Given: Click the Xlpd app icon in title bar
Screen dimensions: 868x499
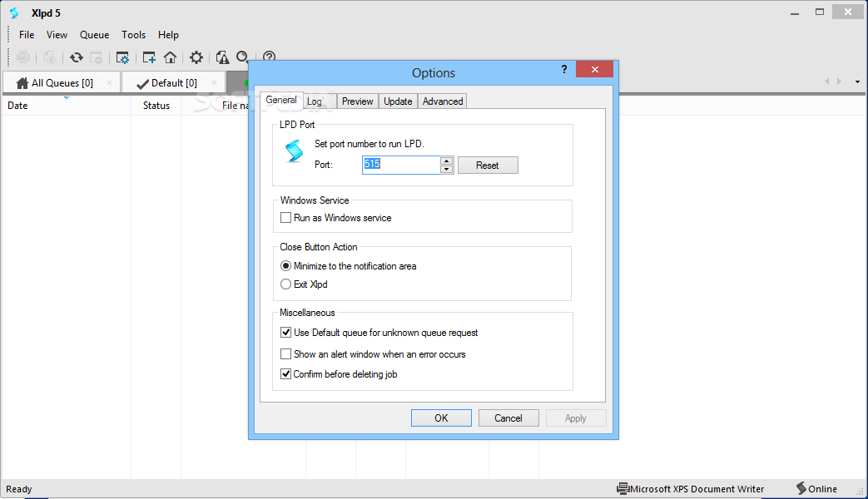Looking at the screenshot, I should tap(14, 12).
